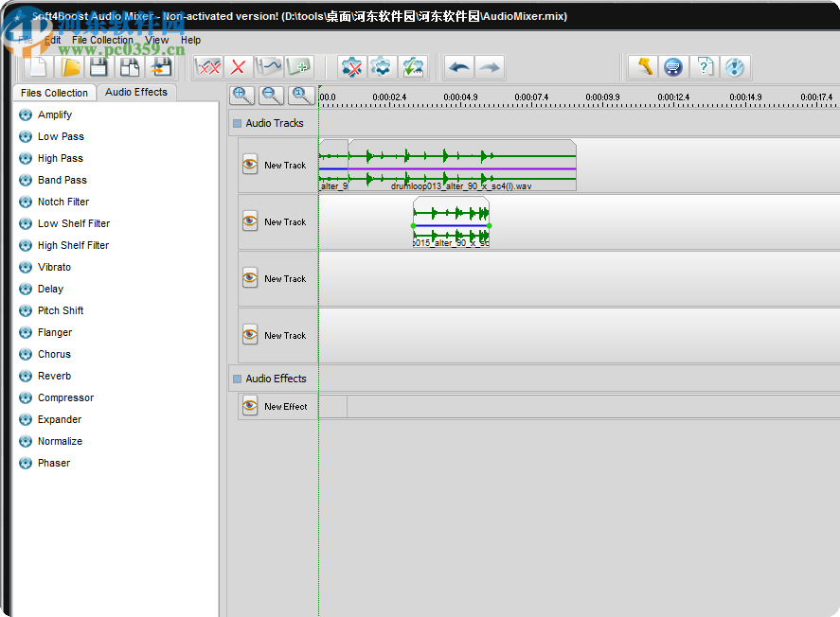840x617 pixels.
Task: Select the Band Pass effect
Action: (63, 180)
